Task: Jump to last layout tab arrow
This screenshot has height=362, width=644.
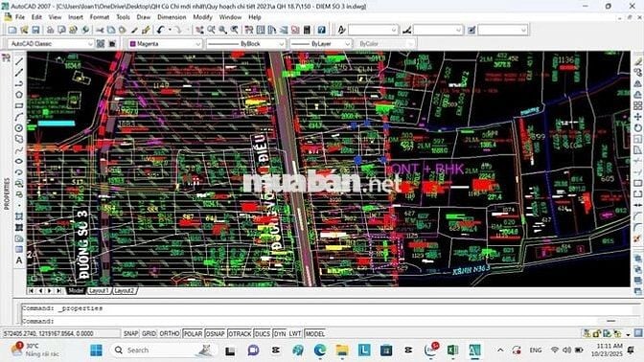Action: [x=58, y=290]
